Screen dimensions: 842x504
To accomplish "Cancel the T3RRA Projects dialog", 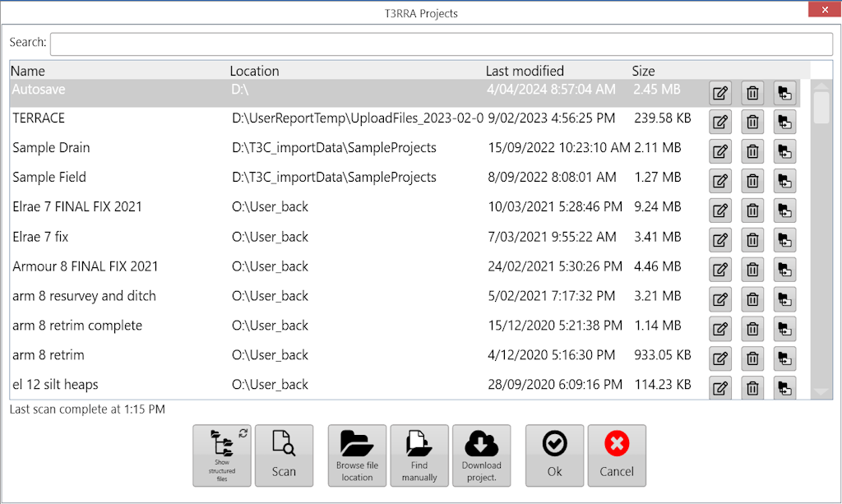I will pyautogui.click(x=617, y=455).
